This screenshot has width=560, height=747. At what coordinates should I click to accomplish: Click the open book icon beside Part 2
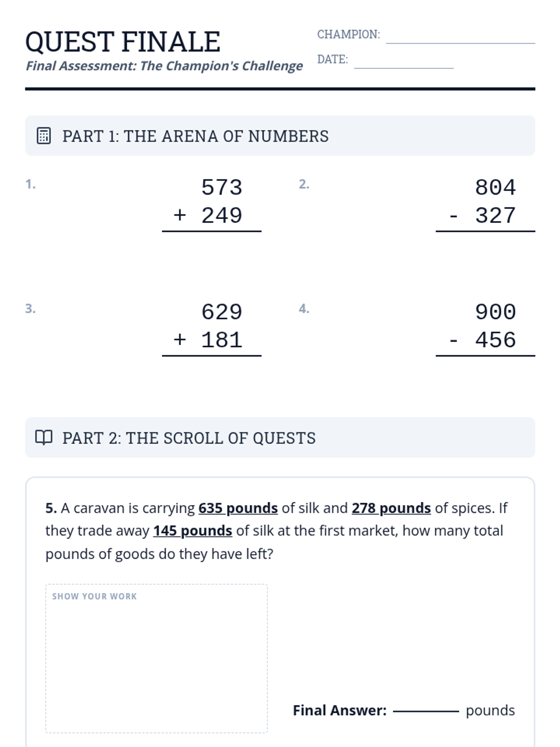(44, 437)
